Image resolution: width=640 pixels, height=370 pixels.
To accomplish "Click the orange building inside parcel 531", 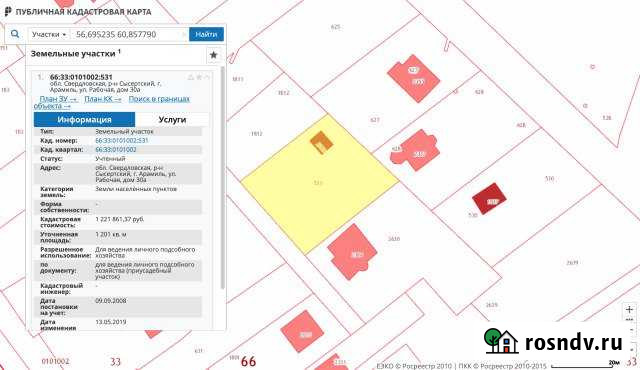I will pos(322,143).
